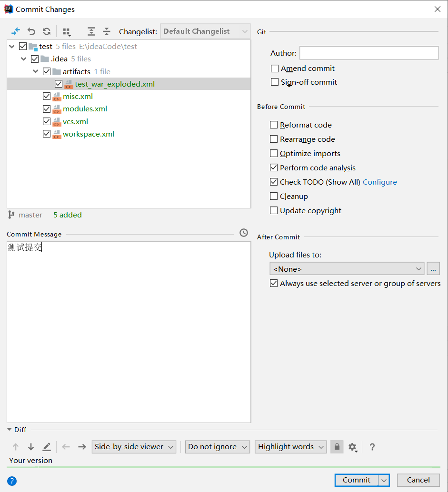448x492 pixels.
Task: Click the Expand All icon
Action: [x=91, y=31]
